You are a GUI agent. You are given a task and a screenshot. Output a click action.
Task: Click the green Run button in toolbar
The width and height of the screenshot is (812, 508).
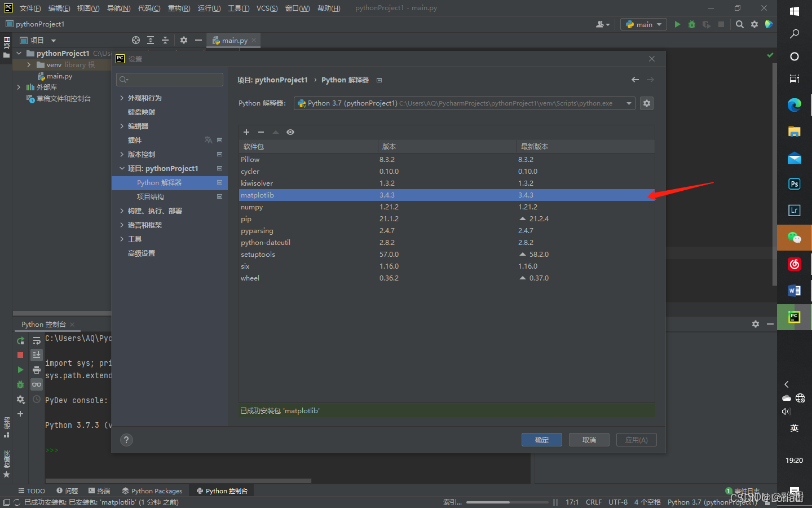click(677, 24)
